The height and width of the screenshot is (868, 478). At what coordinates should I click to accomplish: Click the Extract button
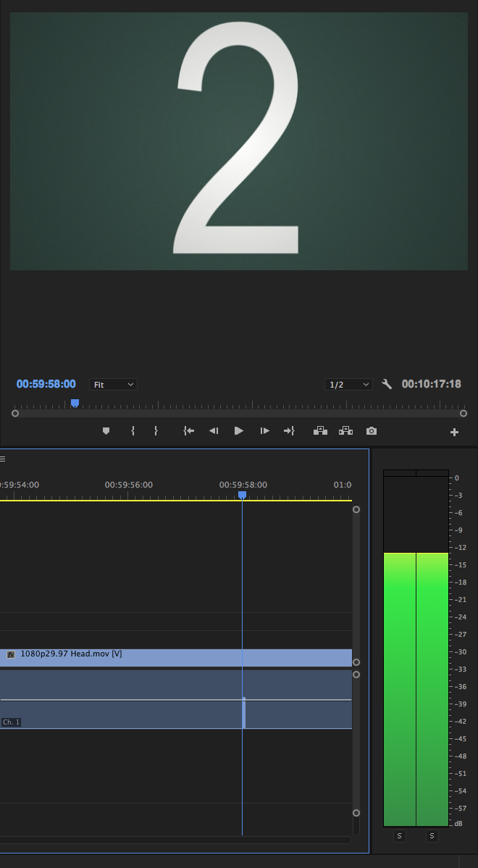(x=345, y=430)
